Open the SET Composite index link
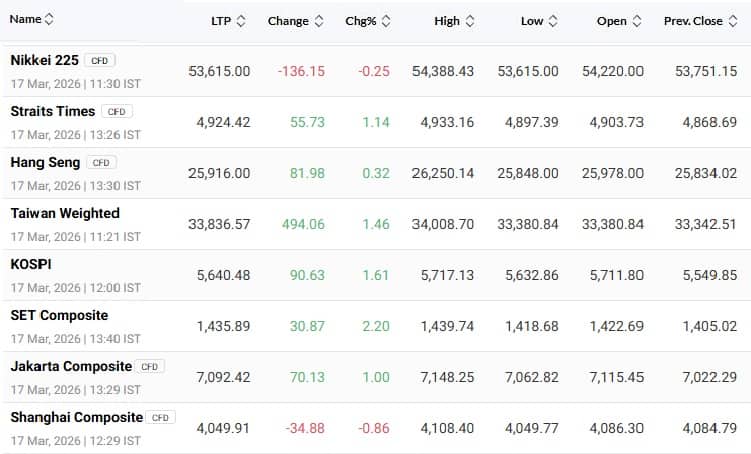751x454 pixels. [59, 315]
